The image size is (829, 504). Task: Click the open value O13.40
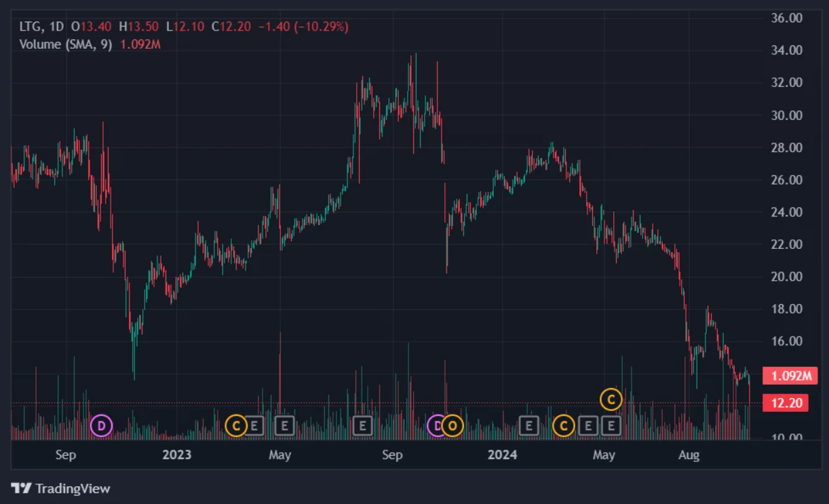click(x=92, y=27)
